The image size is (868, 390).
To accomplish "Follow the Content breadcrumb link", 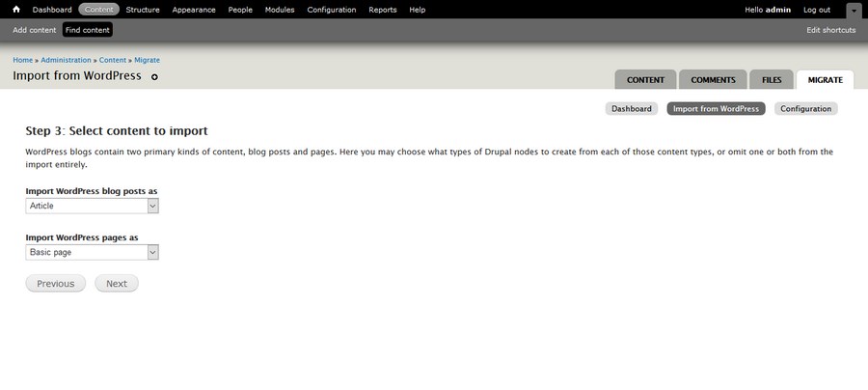I will (113, 60).
